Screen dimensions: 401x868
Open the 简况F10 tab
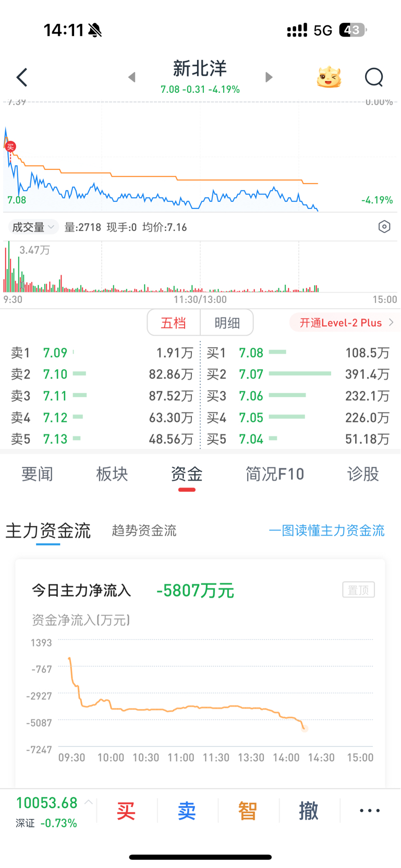click(x=275, y=474)
